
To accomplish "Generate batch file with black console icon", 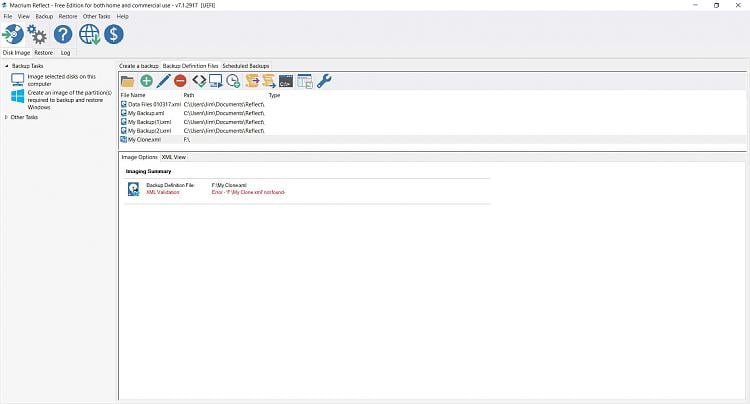I will pyautogui.click(x=286, y=81).
